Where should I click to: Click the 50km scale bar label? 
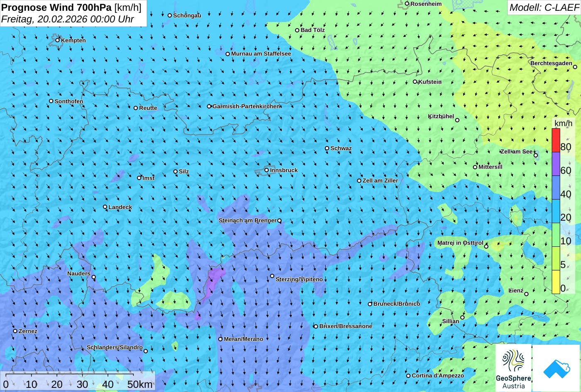[x=140, y=384]
